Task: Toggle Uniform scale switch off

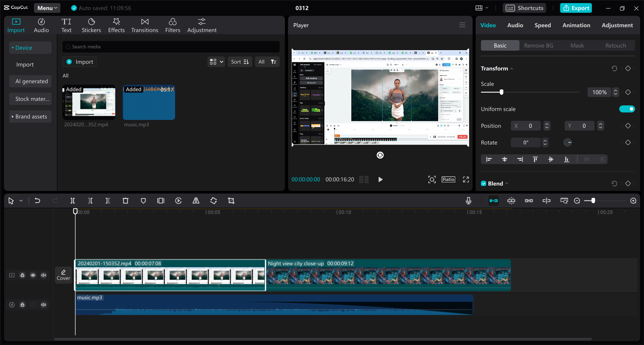Action: pos(627,109)
